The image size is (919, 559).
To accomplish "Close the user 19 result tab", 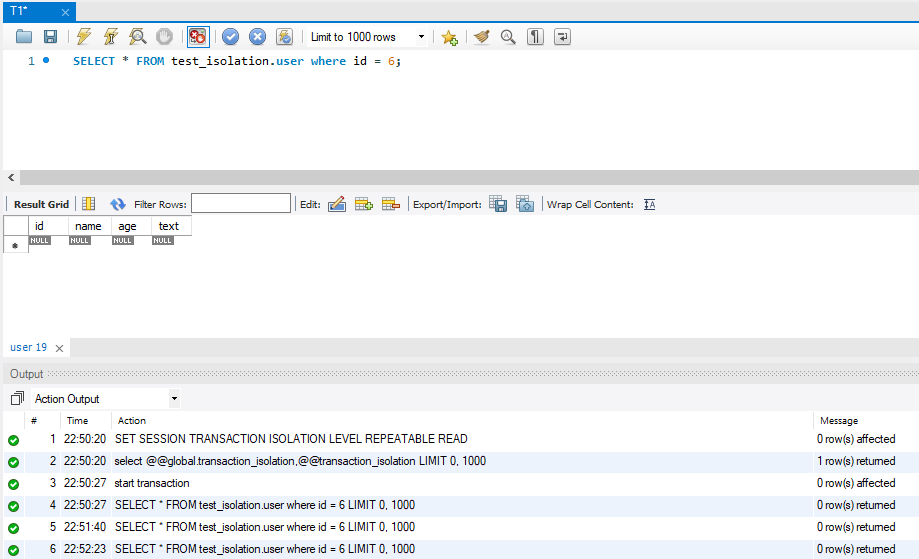I will click(59, 348).
